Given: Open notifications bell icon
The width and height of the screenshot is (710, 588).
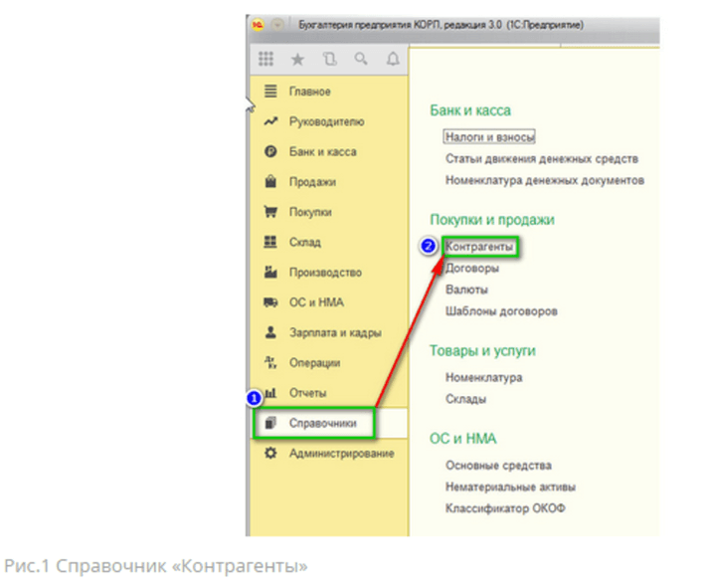Looking at the screenshot, I should [393, 59].
